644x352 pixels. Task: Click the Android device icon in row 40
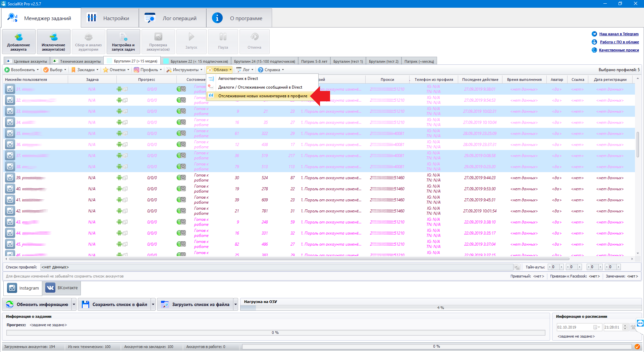[x=119, y=189]
